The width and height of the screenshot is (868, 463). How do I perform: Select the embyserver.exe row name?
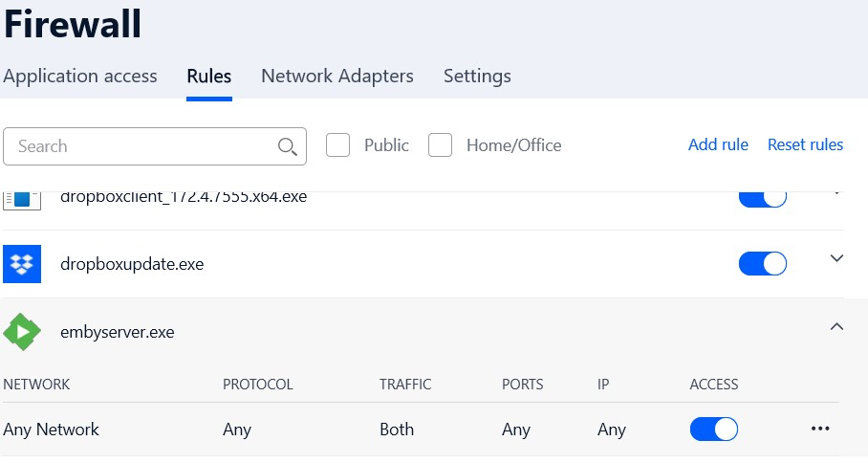click(117, 332)
